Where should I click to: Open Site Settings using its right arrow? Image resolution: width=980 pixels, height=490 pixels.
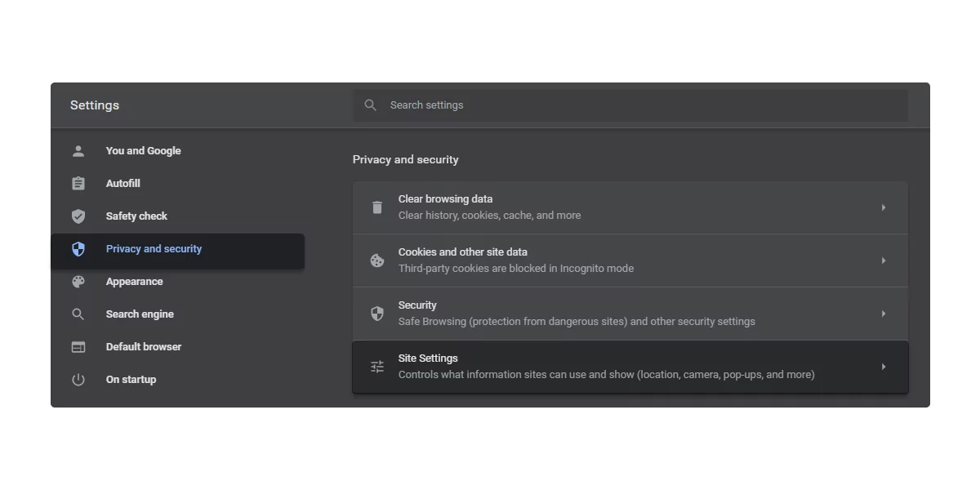click(x=884, y=367)
